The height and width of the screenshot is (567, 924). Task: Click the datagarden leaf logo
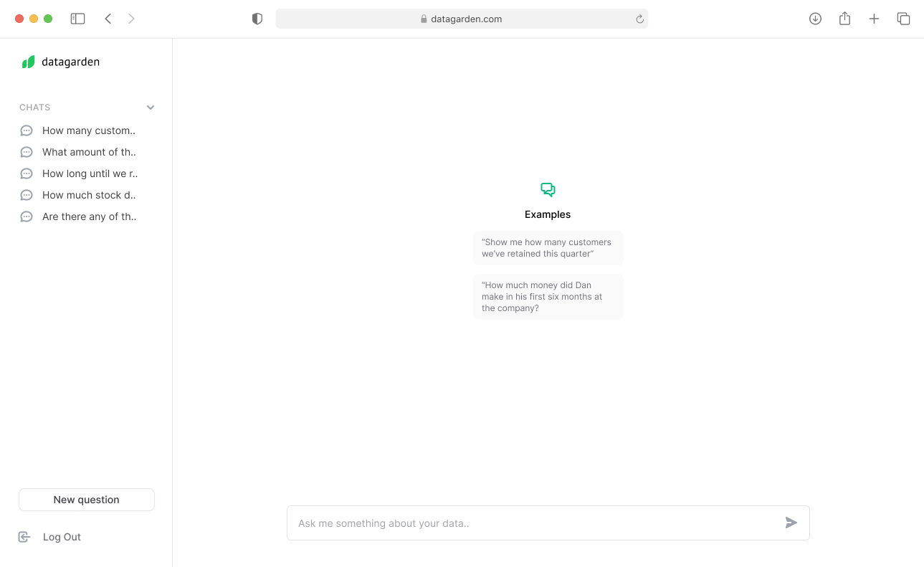pos(28,62)
